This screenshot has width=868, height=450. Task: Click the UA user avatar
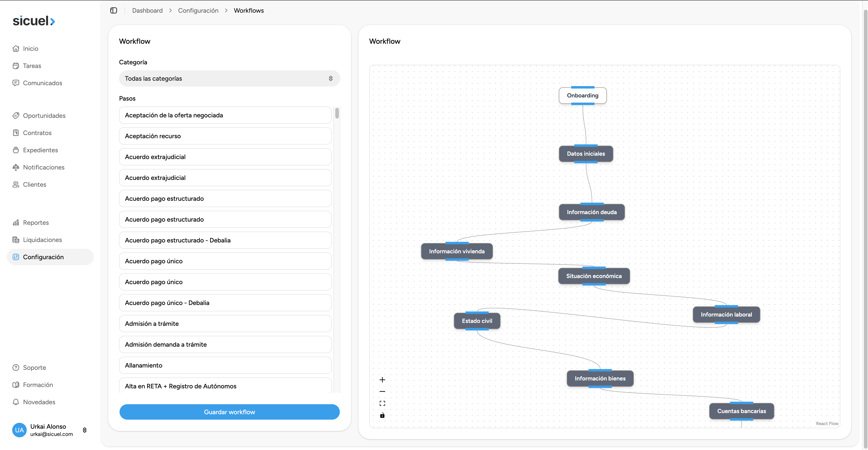pos(19,430)
